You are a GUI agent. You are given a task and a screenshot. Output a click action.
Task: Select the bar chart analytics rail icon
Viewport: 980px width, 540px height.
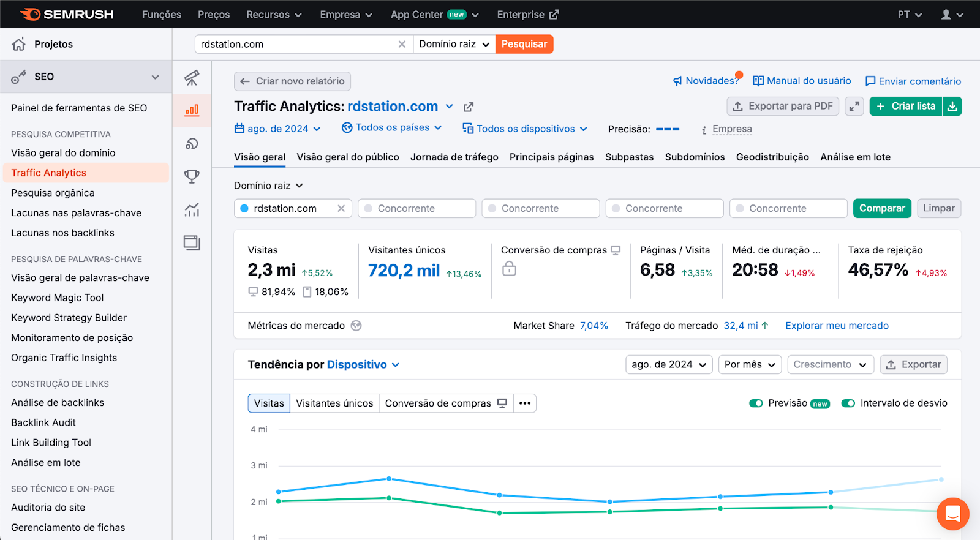[192, 110]
